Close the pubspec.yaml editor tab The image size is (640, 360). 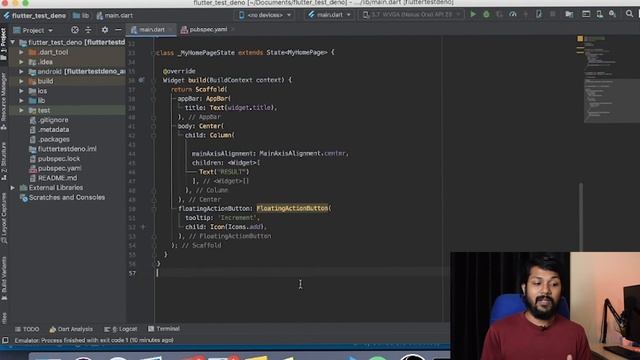click(232, 30)
